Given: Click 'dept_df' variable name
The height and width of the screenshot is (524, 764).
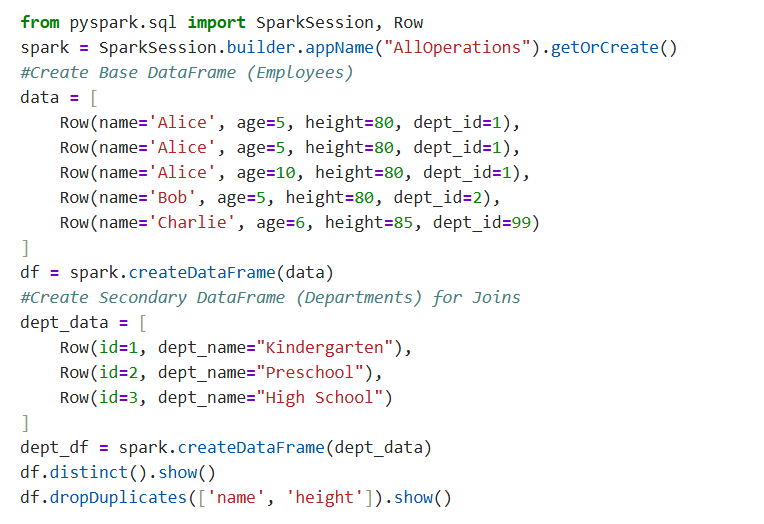Looking at the screenshot, I should pyautogui.click(x=54, y=447).
